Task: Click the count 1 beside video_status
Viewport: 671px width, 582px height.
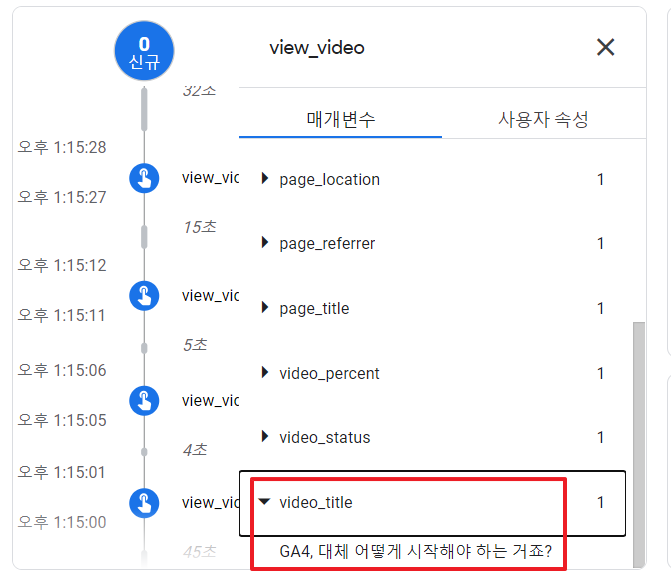Action: pos(600,437)
